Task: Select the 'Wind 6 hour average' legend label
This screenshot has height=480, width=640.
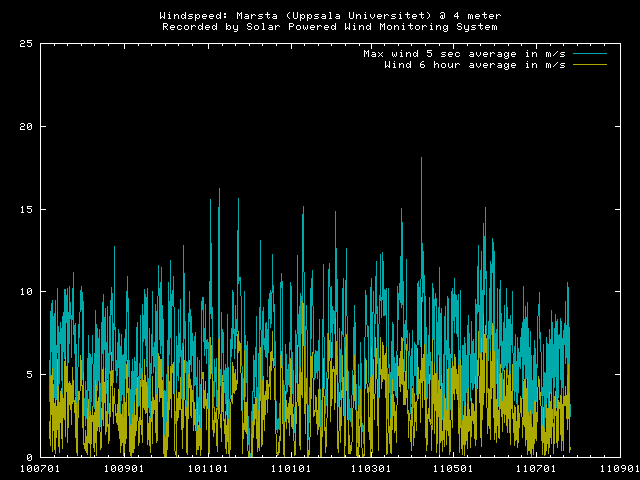Action: [476, 64]
